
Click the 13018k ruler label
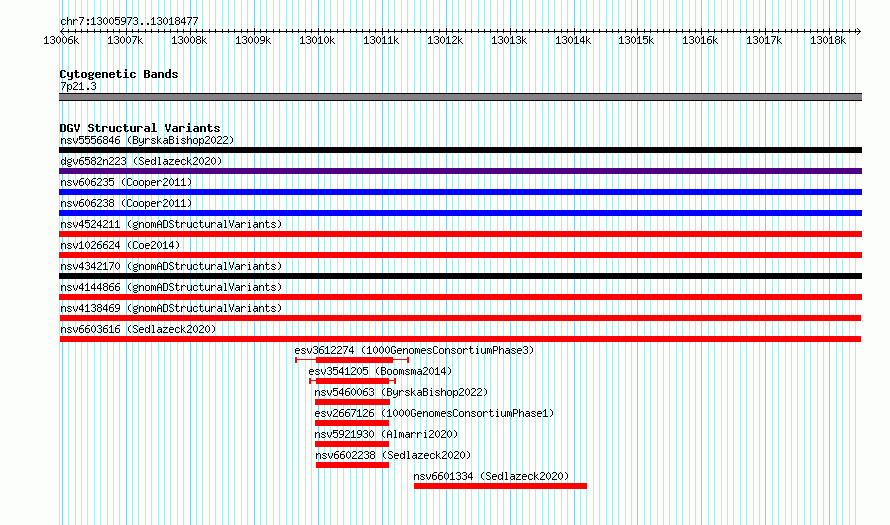click(x=828, y=41)
